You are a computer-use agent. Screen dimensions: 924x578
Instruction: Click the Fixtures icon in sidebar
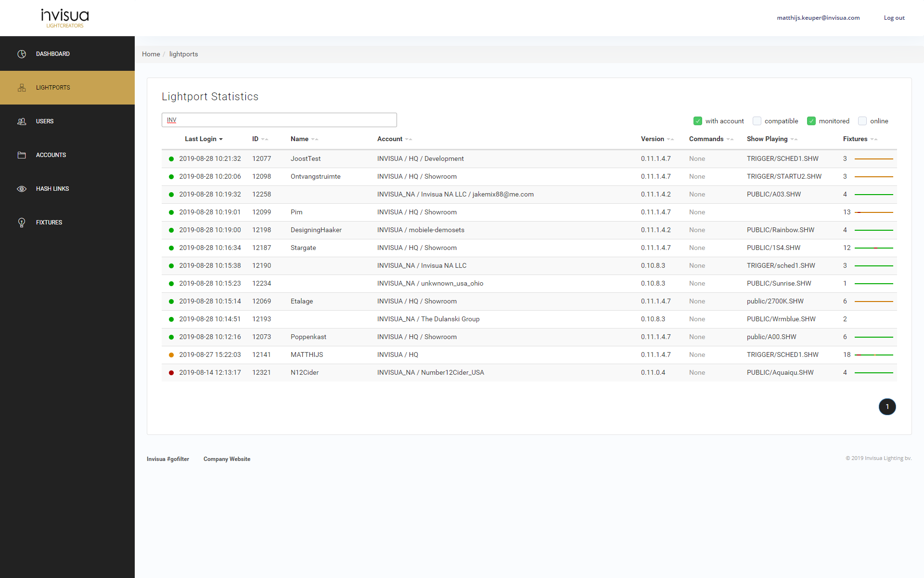pyautogui.click(x=20, y=222)
